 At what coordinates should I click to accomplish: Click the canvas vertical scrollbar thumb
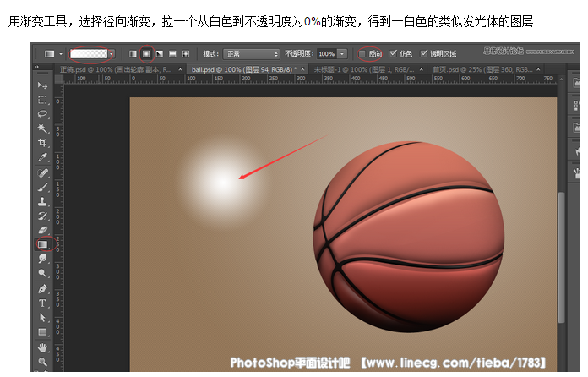(x=561, y=257)
